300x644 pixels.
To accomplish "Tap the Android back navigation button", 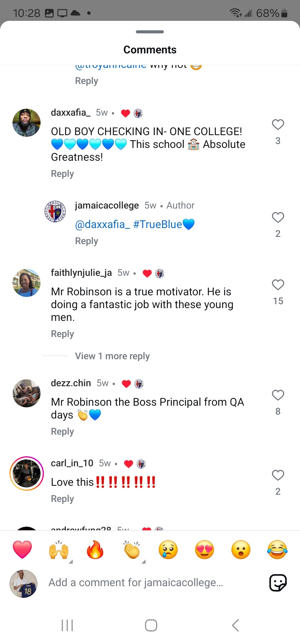I will [235, 625].
